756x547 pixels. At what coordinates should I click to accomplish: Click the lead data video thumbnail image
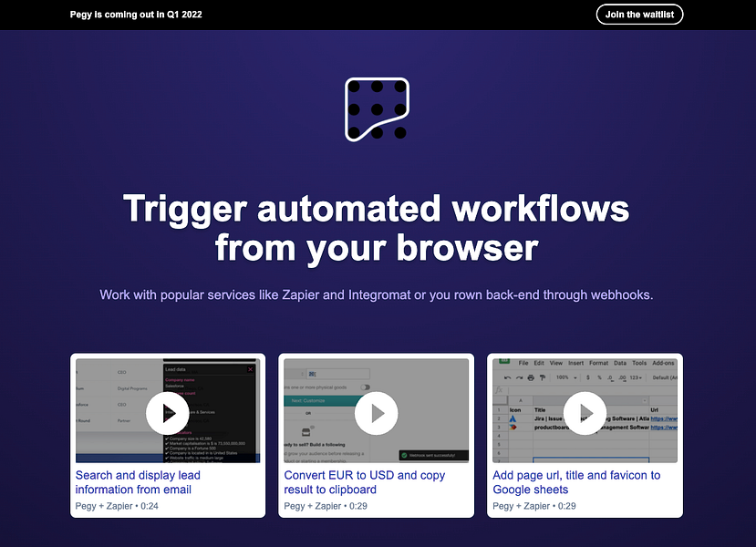(168, 410)
